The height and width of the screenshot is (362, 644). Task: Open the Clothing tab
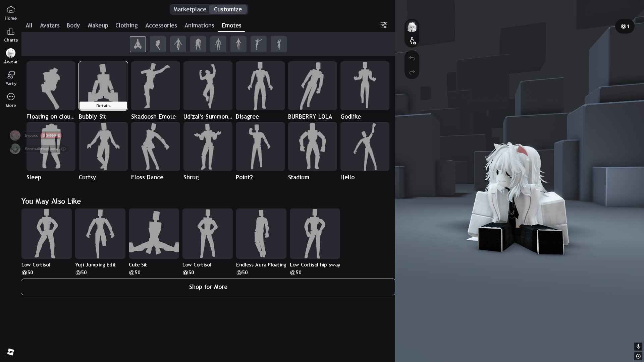coord(126,25)
